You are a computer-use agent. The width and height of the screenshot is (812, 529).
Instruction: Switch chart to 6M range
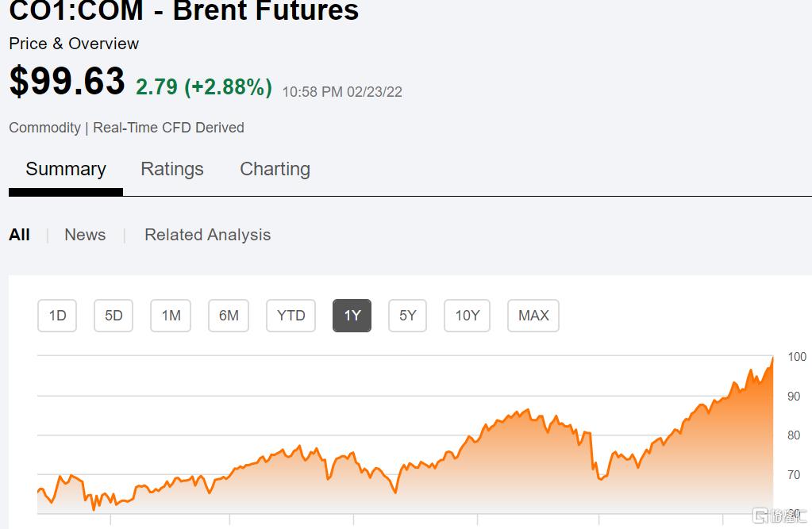click(229, 315)
